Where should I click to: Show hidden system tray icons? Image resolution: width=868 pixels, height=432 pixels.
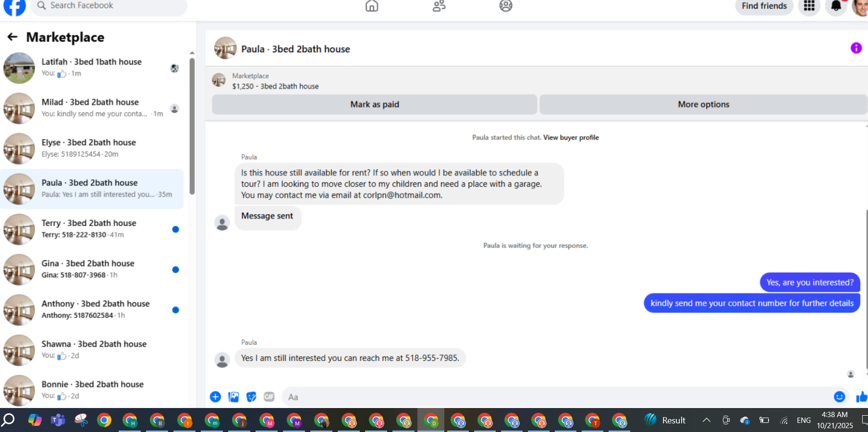[706, 420]
